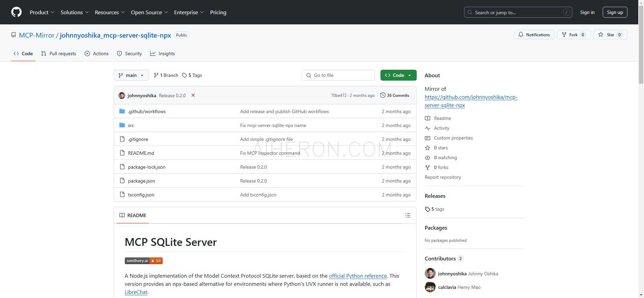Click Sign in link
This screenshot has width=644, height=298.
587,12
